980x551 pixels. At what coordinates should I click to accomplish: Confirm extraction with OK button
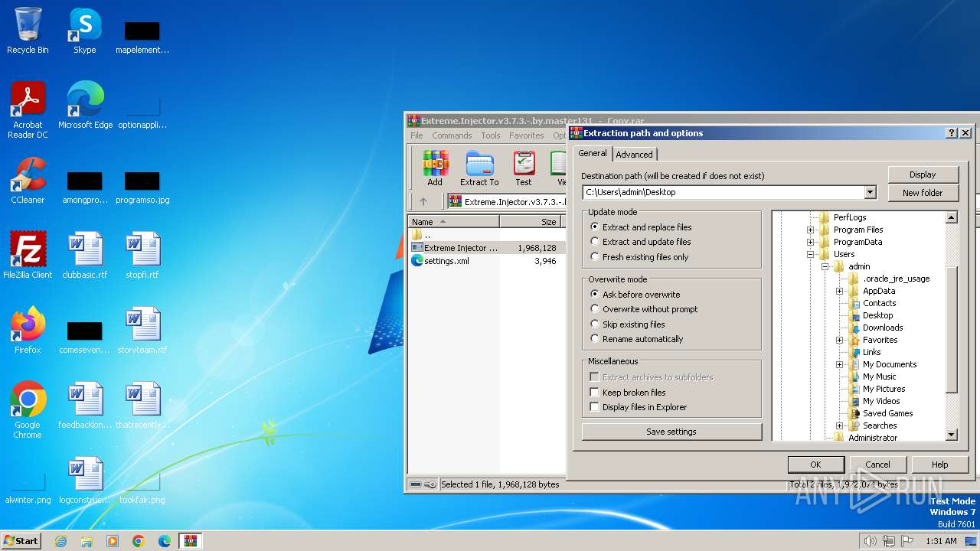pos(816,465)
